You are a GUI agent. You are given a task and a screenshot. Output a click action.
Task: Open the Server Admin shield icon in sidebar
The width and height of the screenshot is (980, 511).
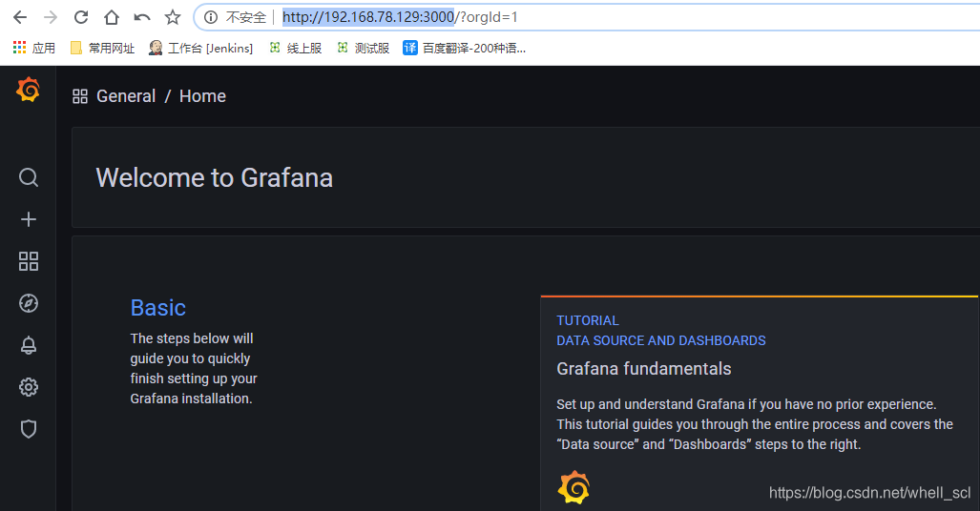point(28,429)
